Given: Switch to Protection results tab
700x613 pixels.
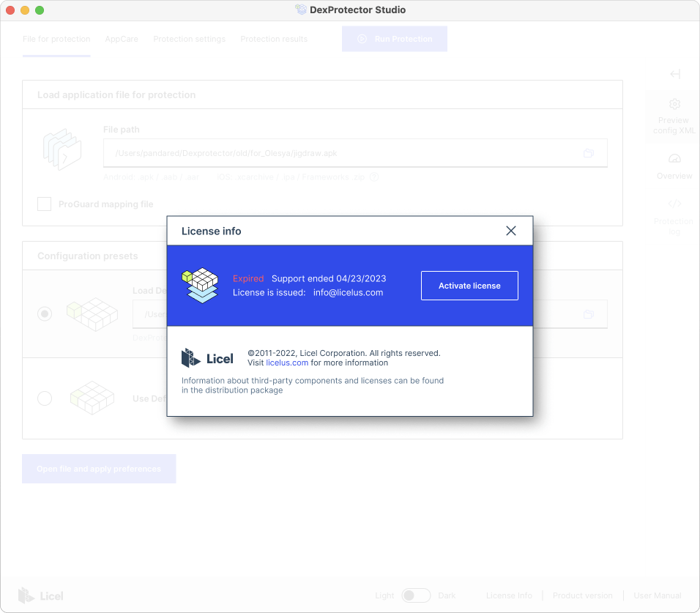Looking at the screenshot, I should [x=274, y=39].
